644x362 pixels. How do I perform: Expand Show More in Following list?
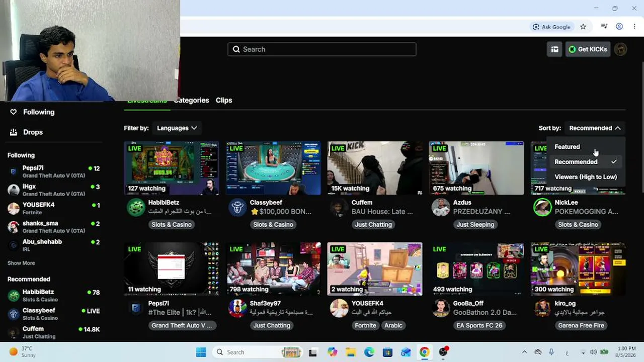[21, 263]
